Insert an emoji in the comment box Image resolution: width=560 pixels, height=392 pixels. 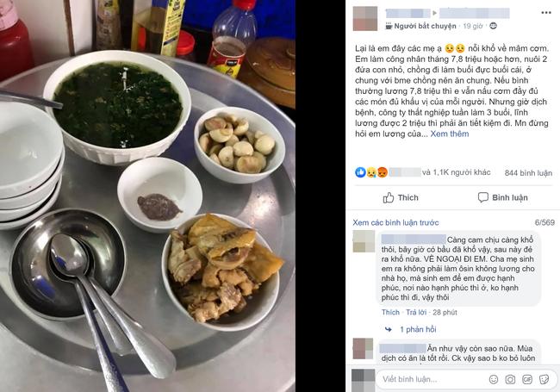coord(494,379)
